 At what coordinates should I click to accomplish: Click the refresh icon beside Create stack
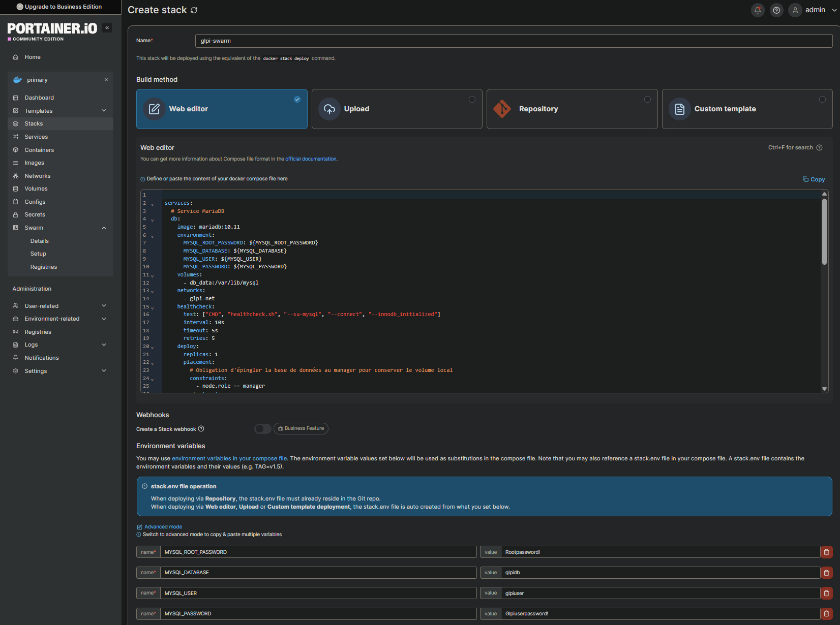click(x=194, y=10)
